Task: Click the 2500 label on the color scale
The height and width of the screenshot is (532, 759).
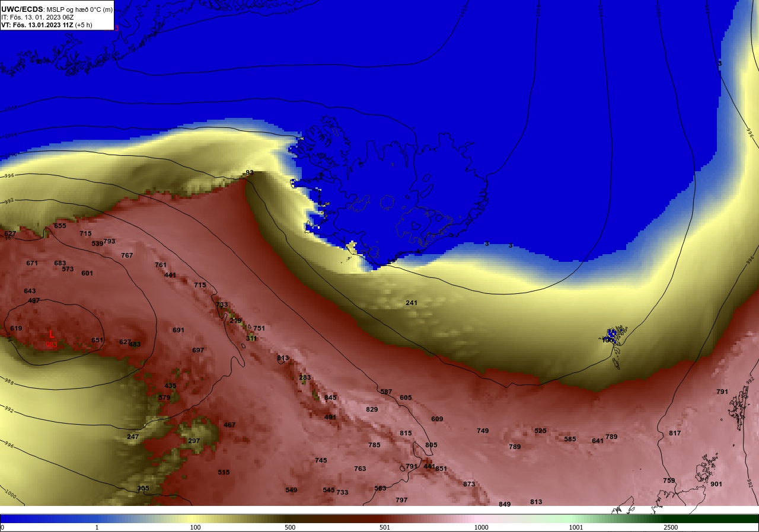Action: (671, 527)
